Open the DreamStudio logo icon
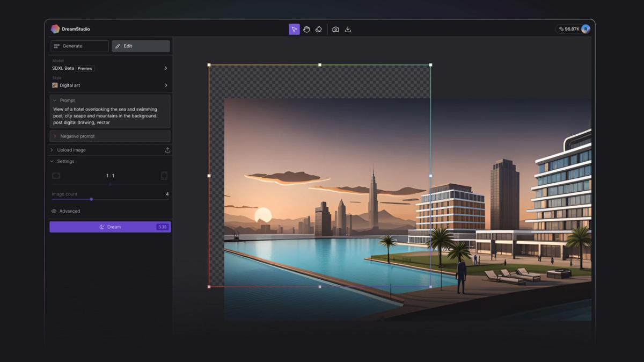 click(x=54, y=28)
